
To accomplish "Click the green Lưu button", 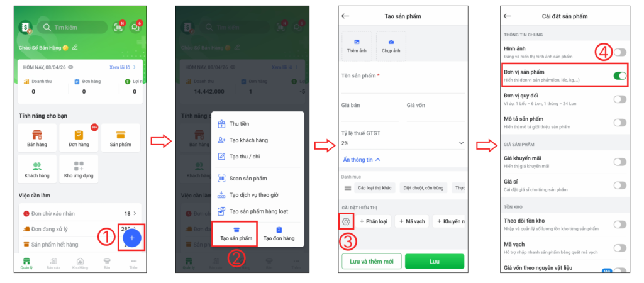I will tap(435, 261).
